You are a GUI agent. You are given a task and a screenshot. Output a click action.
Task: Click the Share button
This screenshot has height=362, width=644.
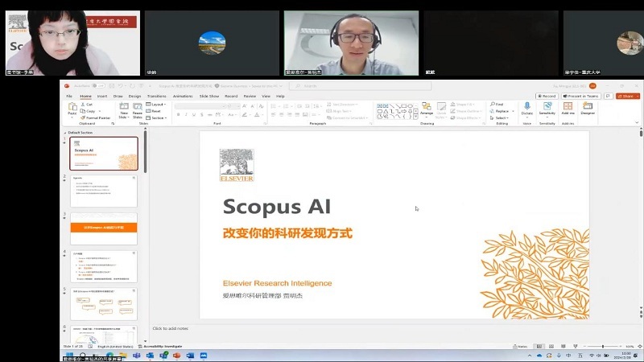[x=625, y=96]
